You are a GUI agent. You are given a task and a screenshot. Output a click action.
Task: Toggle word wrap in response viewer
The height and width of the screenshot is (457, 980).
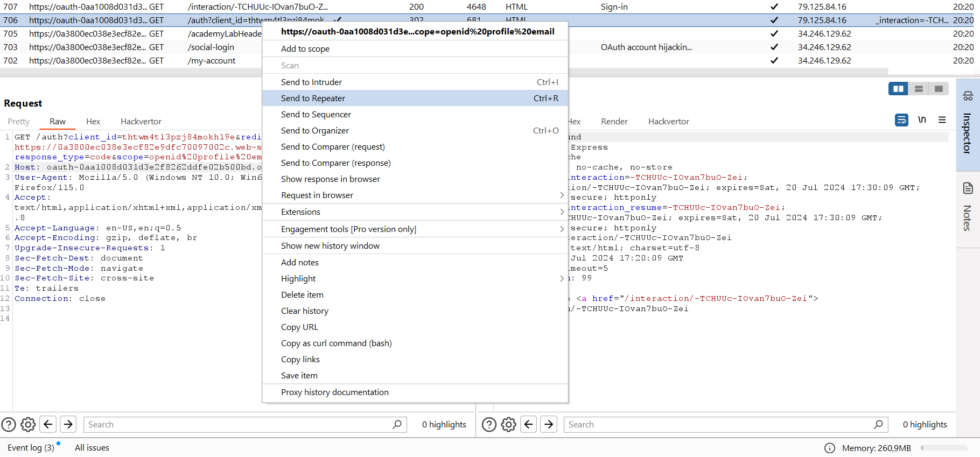pos(901,120)
